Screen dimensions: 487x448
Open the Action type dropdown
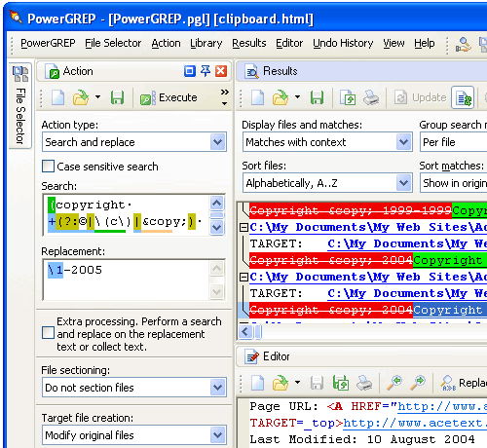(x=134, y=142)
